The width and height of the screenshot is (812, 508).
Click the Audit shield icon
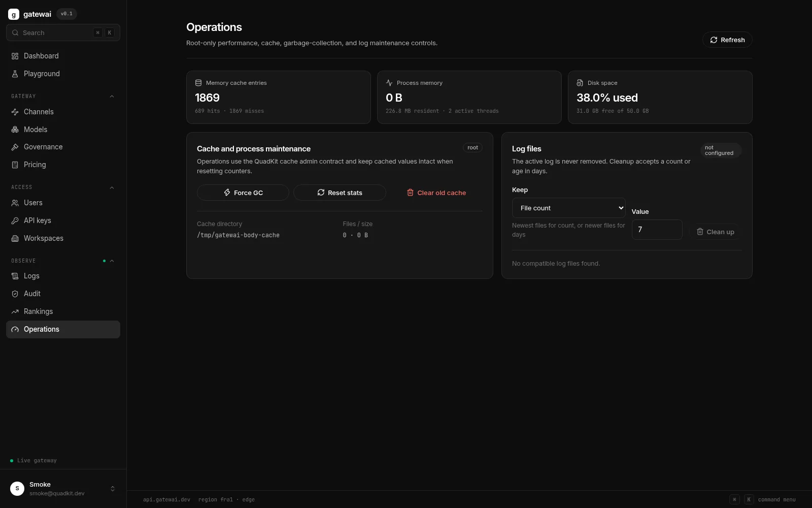(x=15, y=294)
